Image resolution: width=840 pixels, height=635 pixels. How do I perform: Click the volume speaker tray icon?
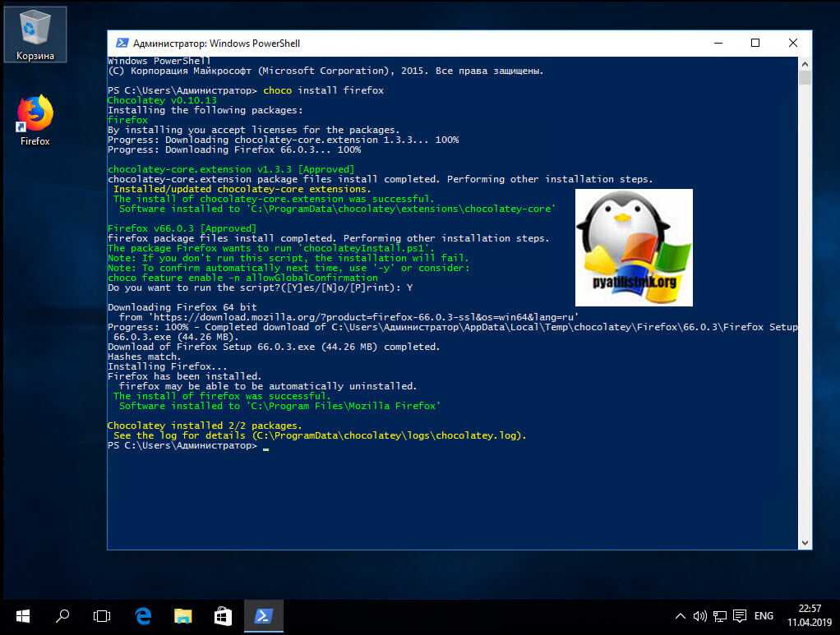pos(700,616)
